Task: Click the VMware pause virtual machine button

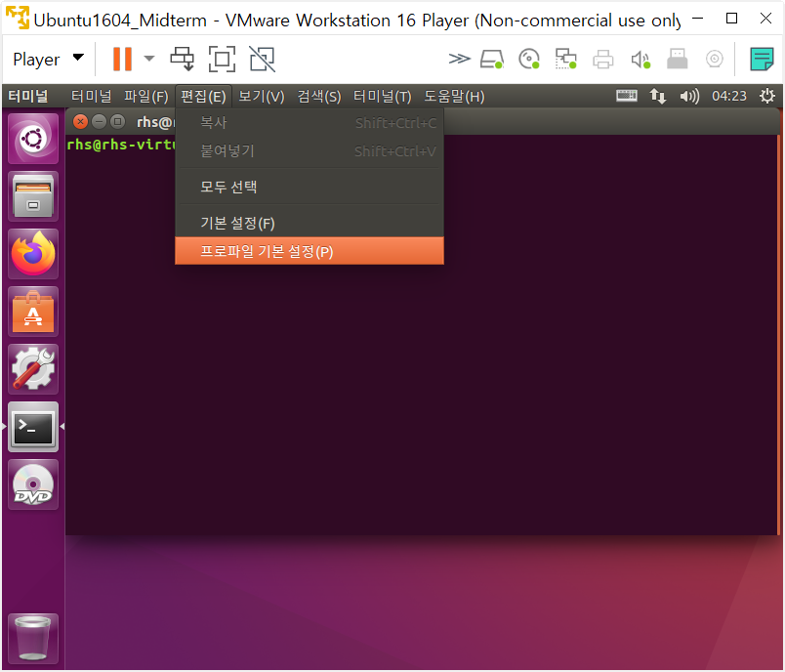Action: 122,59
